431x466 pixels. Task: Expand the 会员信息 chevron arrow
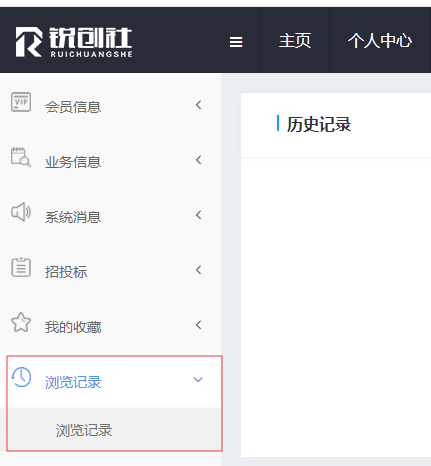(199, 105)
